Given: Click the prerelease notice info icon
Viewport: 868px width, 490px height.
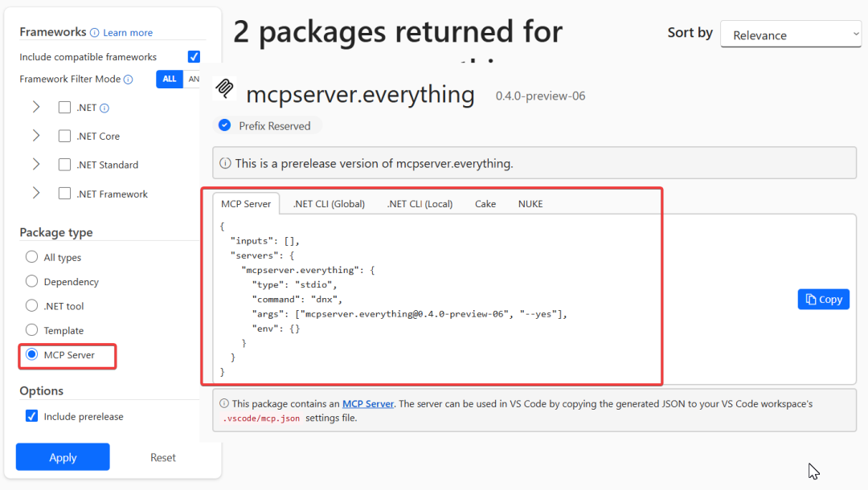Looking at the screenshot, I should pos(225,163).
